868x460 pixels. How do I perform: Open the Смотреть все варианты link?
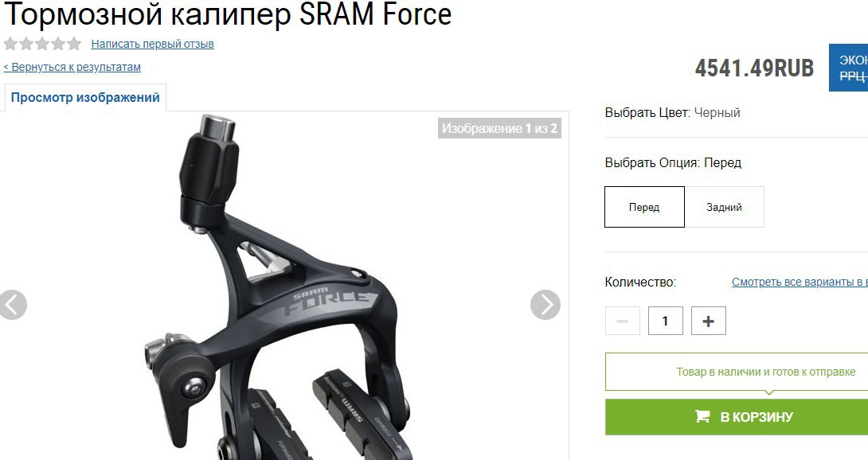coord(800,282)
